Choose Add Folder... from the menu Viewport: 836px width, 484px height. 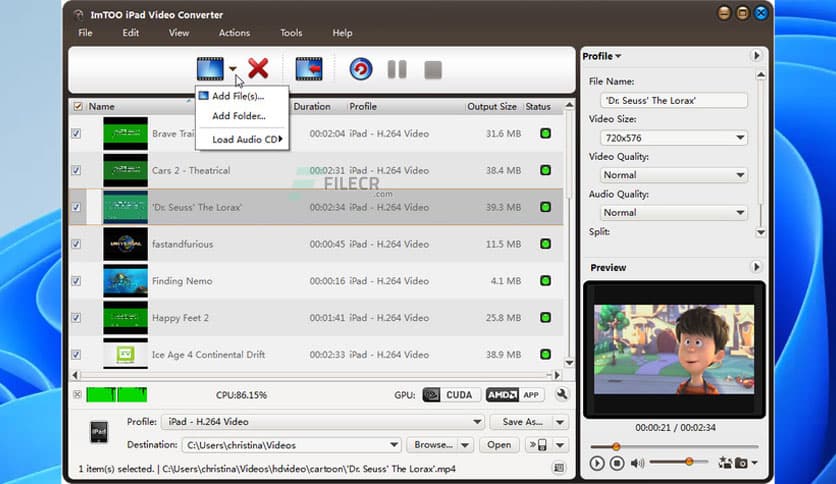click(238, 116)
